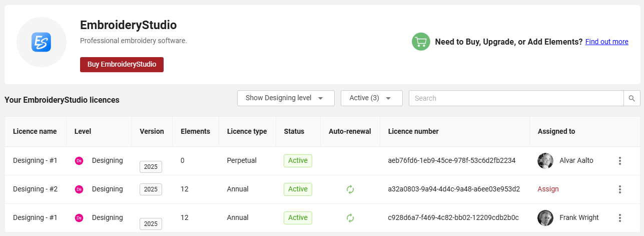Click the Status column header

[x=294, y=131]
